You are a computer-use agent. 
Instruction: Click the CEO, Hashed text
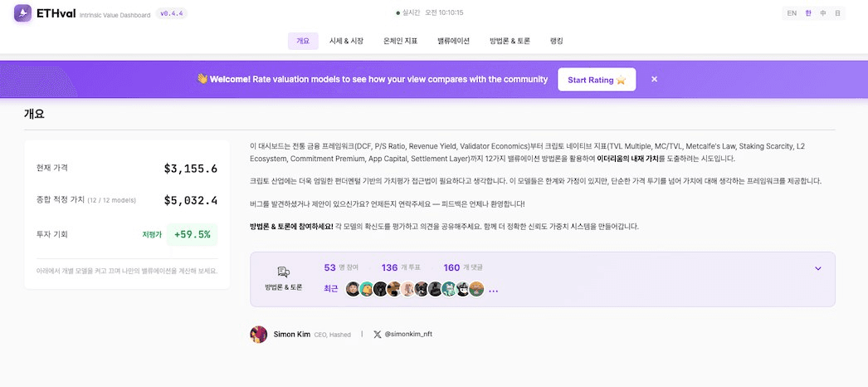coord(332,335)
